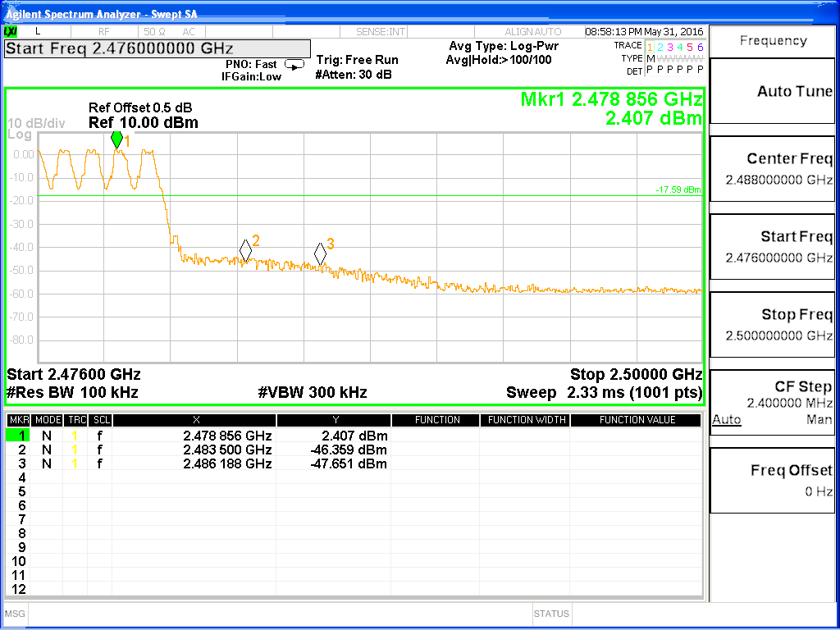Click the PNO Fast sweep icon
840x630 pixels.
point(294,65)
